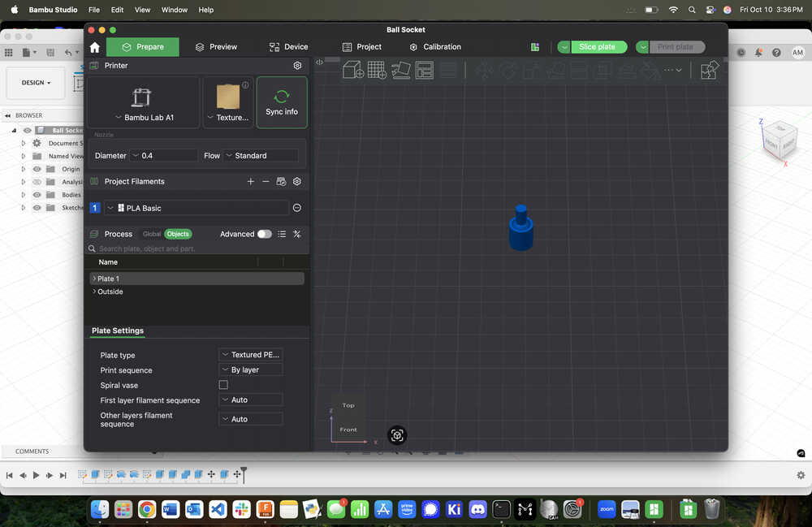Add a filament with the plus icon

pyautogui.click(x=250, y=182)
